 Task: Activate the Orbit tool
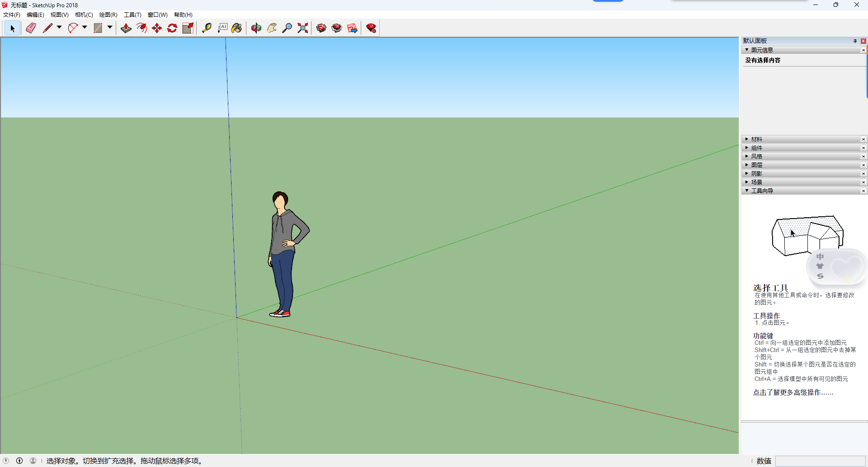pos(256,28)
